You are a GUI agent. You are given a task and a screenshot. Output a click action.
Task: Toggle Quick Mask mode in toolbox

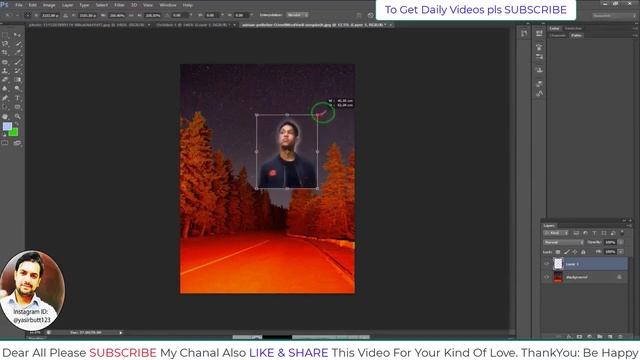tap(4, 143)
